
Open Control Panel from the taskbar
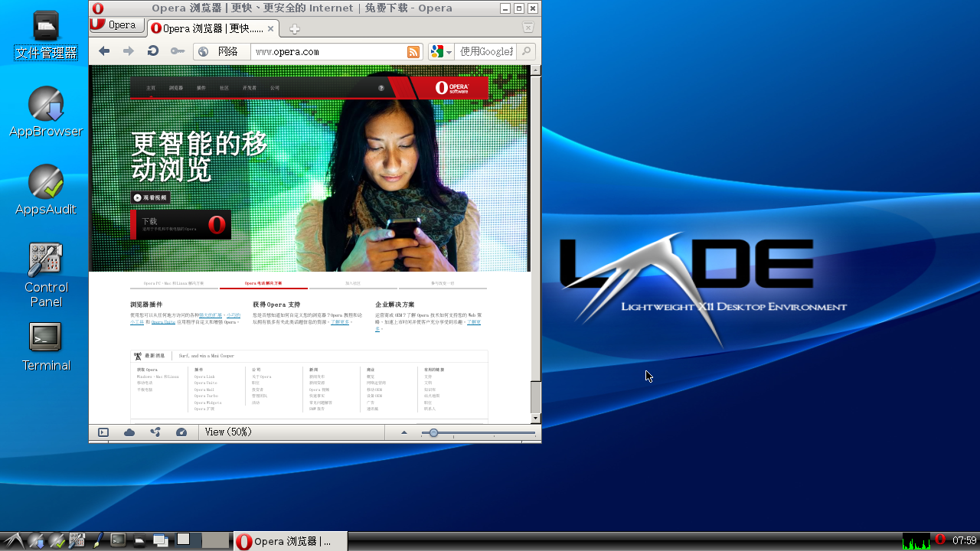[x=77, y=541]
